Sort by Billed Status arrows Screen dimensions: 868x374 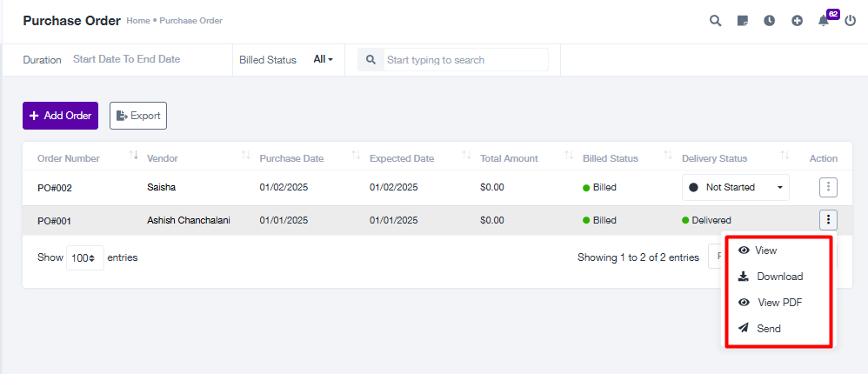tap(668, 156)
